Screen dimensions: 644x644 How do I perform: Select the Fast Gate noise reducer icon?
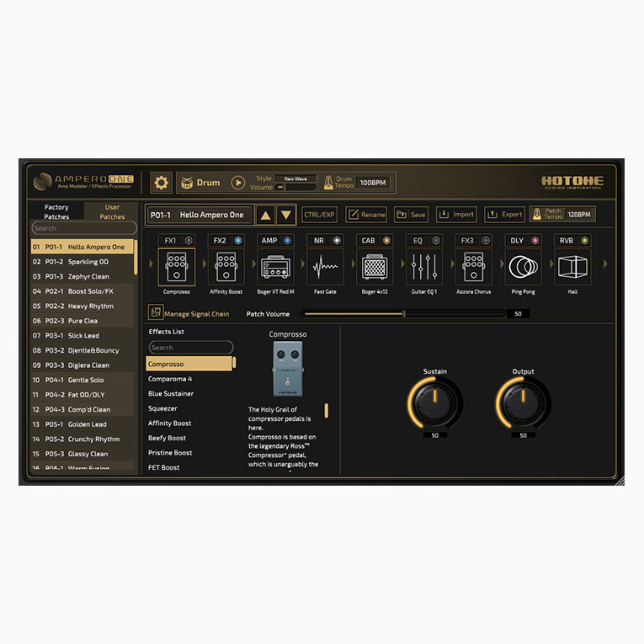point(324,268)
